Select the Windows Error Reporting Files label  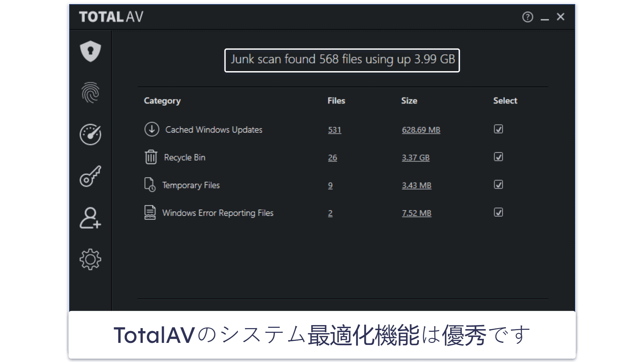218,213
